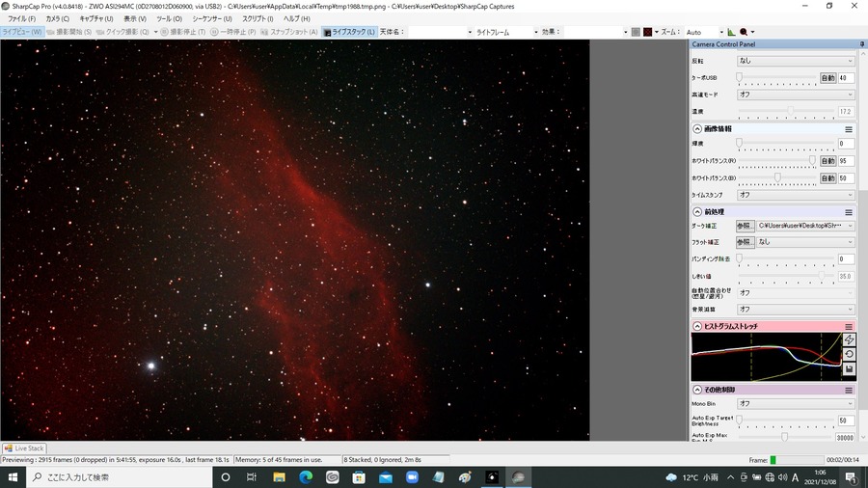Click 参照 button for ダーク補正
868x488 pixels.
point(746,226)
